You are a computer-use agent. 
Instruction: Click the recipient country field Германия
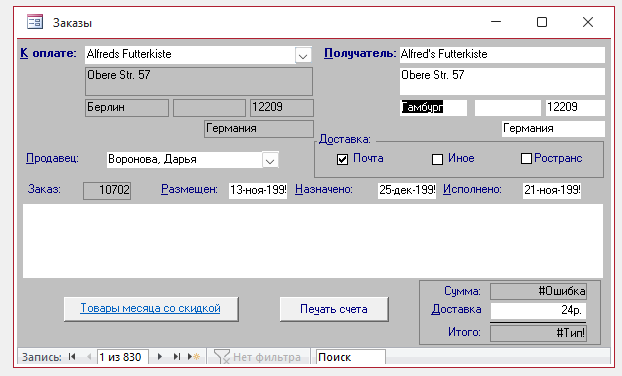[x=553, y=129]
